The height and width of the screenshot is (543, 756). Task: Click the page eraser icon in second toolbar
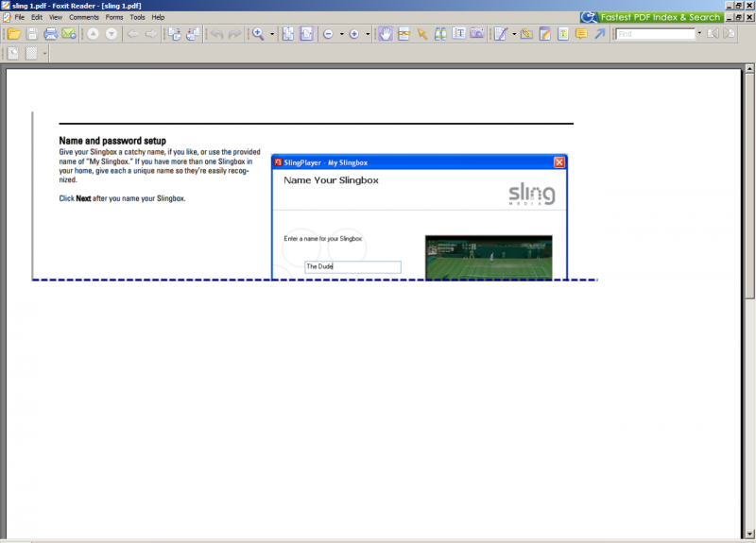tap(13, 53)
